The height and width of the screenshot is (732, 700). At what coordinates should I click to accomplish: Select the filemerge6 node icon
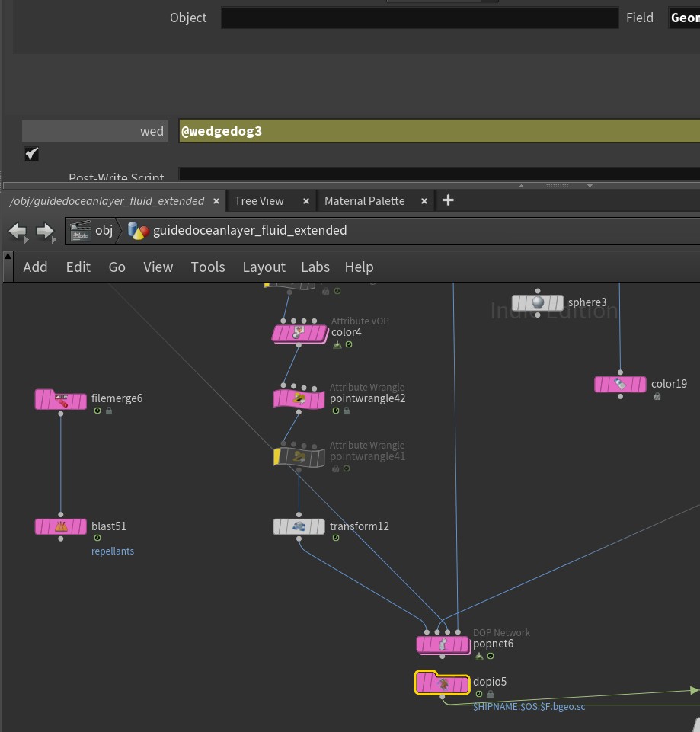(x=61, y=400)
